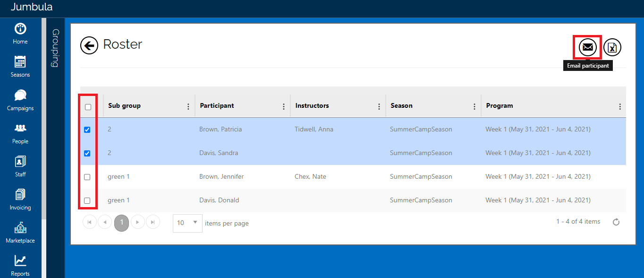This screenshot has width=644, height=278.
Task: Open the Home sidebar icon
Action: coord(20,29)
